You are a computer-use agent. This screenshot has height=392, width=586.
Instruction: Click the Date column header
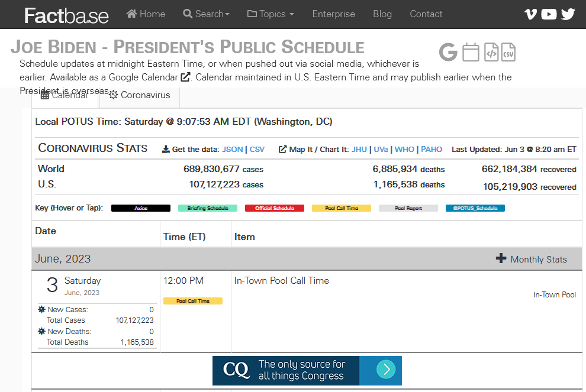point(45,231)
